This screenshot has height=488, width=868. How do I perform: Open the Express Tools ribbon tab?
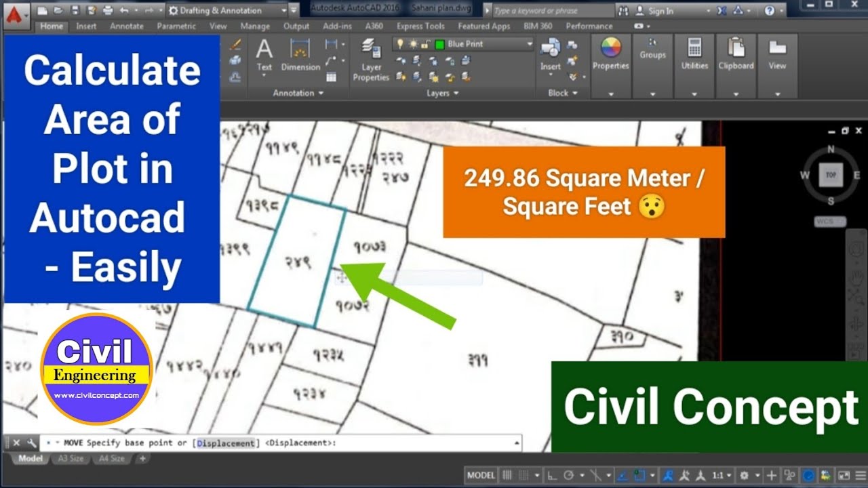pos(420,26)
